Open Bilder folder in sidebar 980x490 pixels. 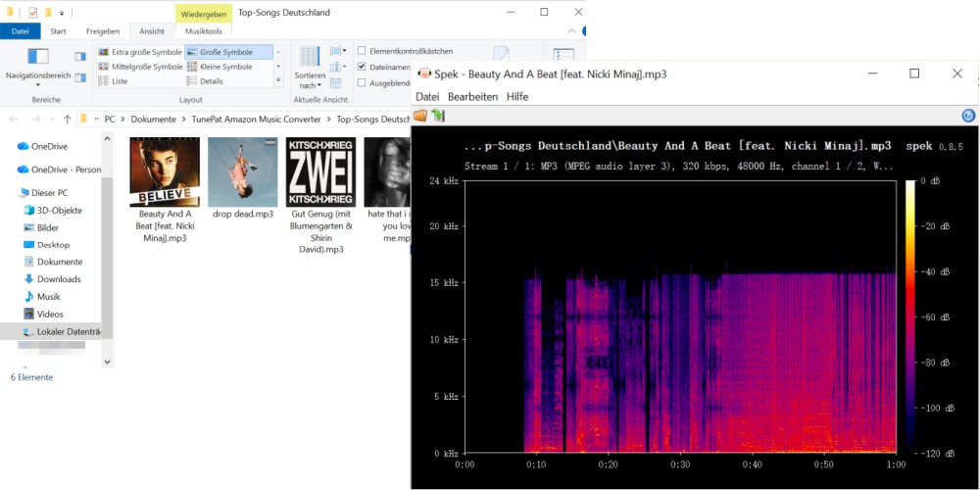[40, 228]
